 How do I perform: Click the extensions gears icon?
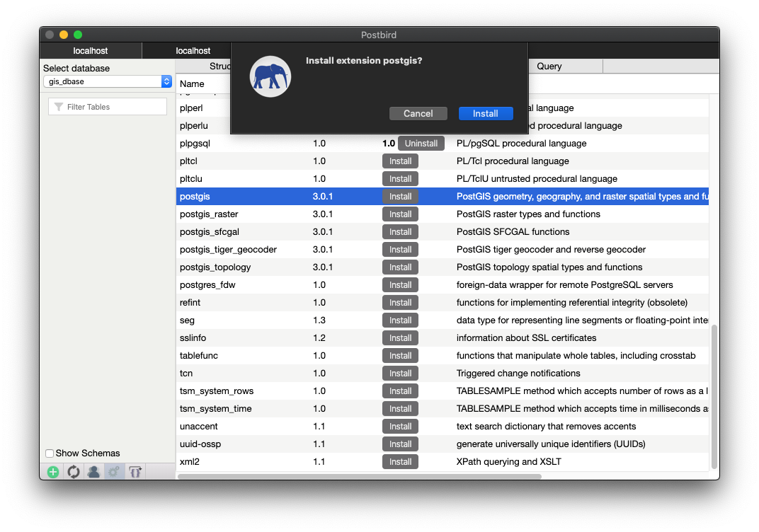[x=114, y=472]
